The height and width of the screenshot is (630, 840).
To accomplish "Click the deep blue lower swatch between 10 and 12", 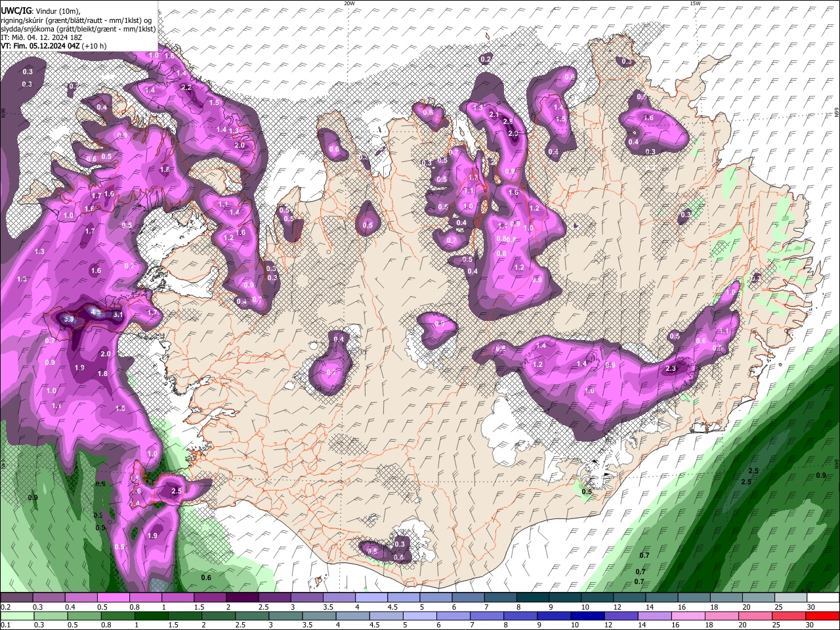I will [588, 616].
